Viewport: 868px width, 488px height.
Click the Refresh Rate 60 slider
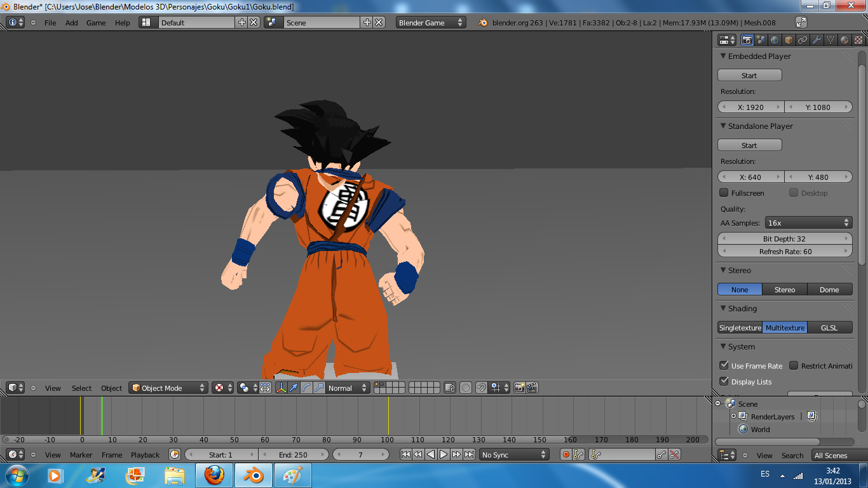click(x=785, y=252)
